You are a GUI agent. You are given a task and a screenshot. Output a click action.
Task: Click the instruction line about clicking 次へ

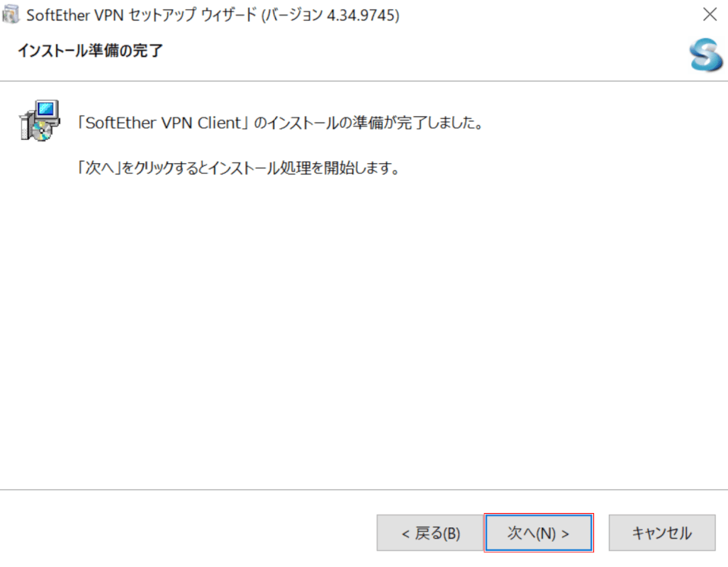pos(239,167)
